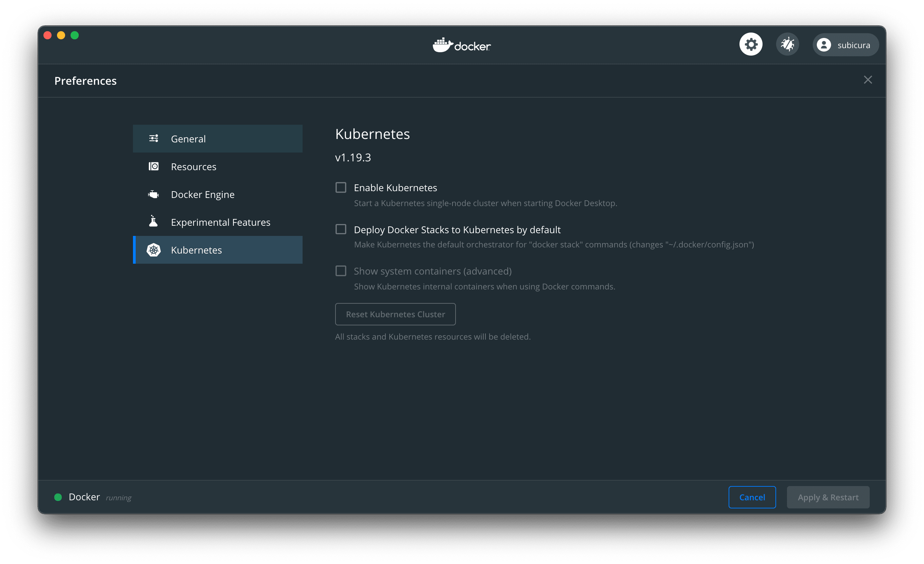924x564 pixels.
Task: Close the Preferences panel
Action: [867, 80]
